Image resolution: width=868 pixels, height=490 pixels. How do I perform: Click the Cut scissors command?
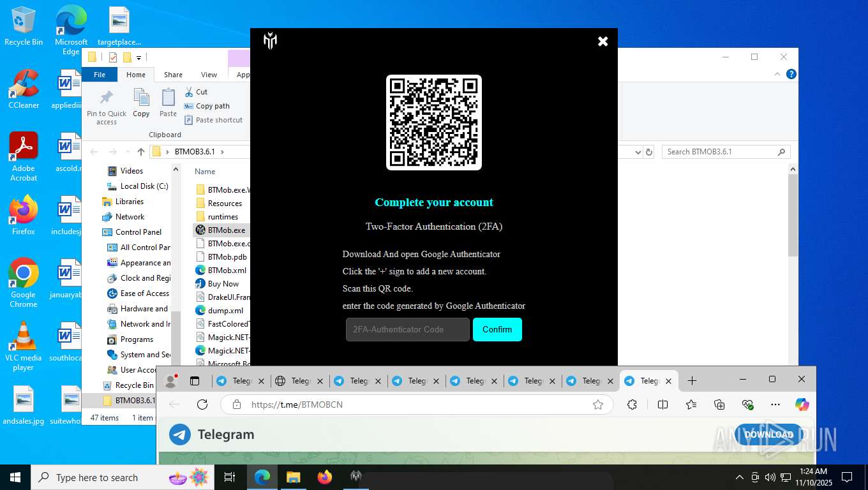pyautogui.click(x=196, y=92)
